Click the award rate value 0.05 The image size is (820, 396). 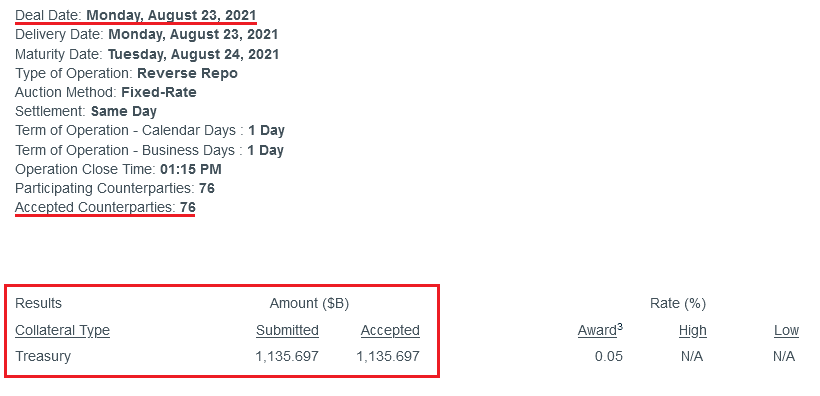pos(609,356)
